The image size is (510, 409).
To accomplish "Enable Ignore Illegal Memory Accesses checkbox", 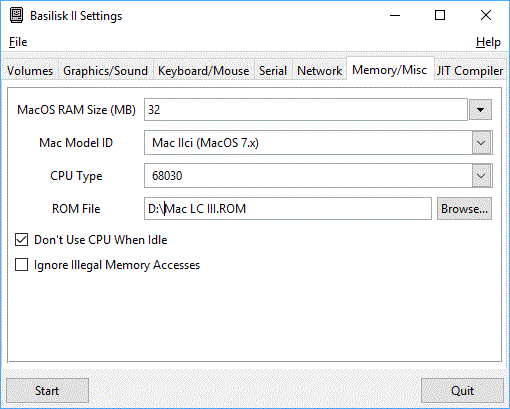I will [21, 265].
